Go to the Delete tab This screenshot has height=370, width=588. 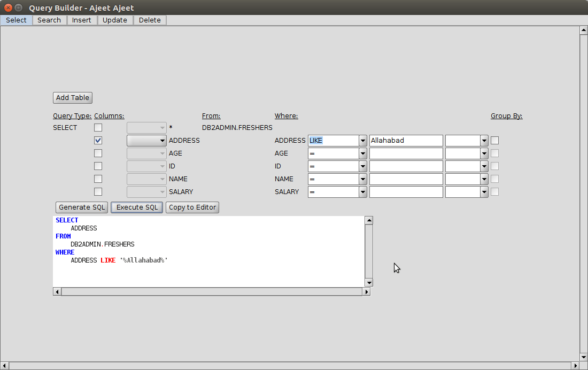click(150, 20)
